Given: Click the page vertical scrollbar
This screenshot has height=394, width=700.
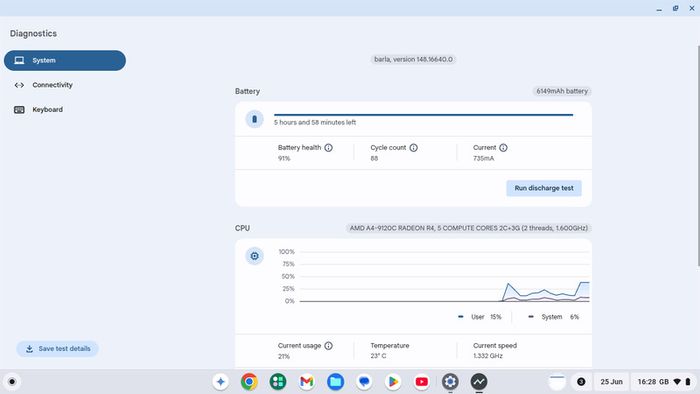Looking at the screenshot, I should click(698, 156).
